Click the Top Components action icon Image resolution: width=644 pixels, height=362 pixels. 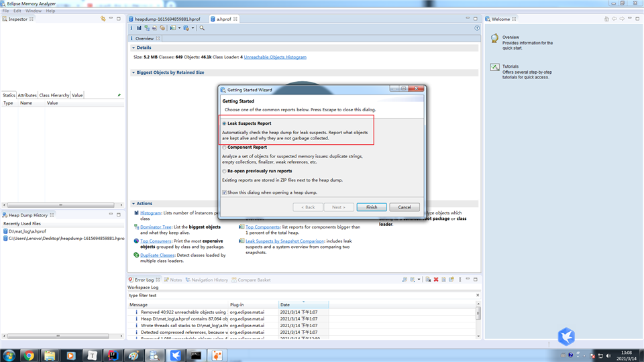tap(241, 227)
